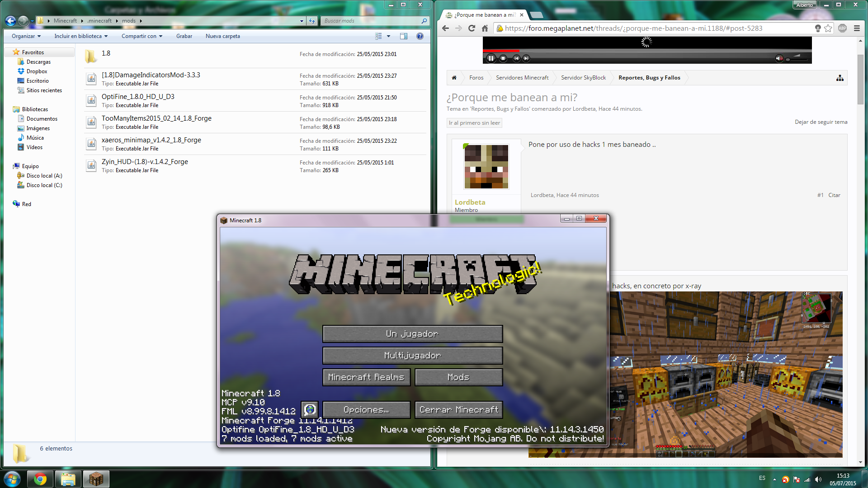The height and width of the screenshot is (488, 868).
Task: Mute the video player speaker icon
Action: [x=779, y=58]
